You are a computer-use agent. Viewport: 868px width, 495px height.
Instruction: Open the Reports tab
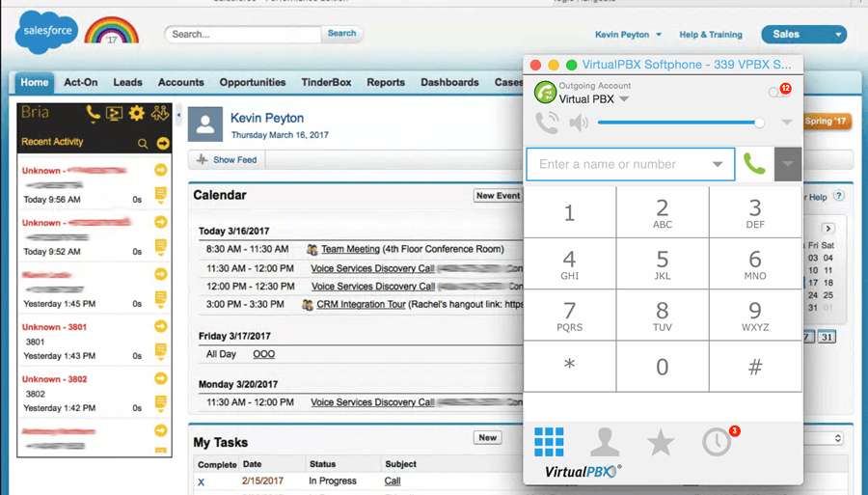[x=386, y=83]
